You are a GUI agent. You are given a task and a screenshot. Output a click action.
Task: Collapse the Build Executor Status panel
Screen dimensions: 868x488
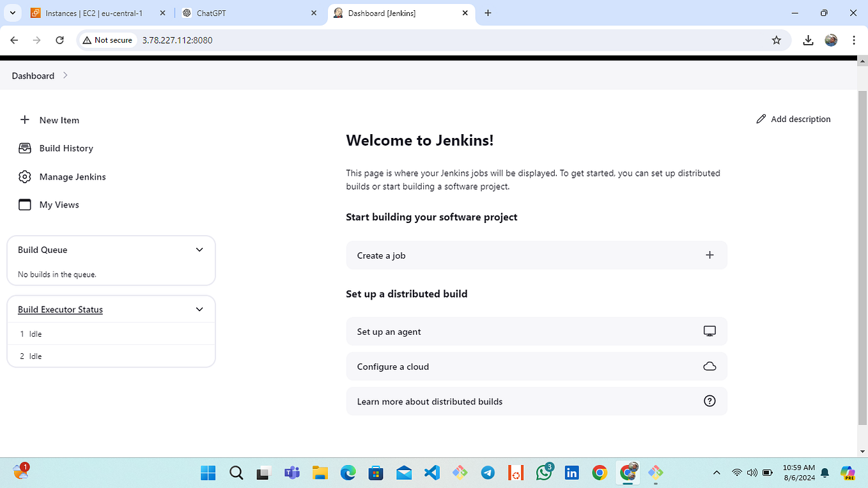[x=199, y=309]
